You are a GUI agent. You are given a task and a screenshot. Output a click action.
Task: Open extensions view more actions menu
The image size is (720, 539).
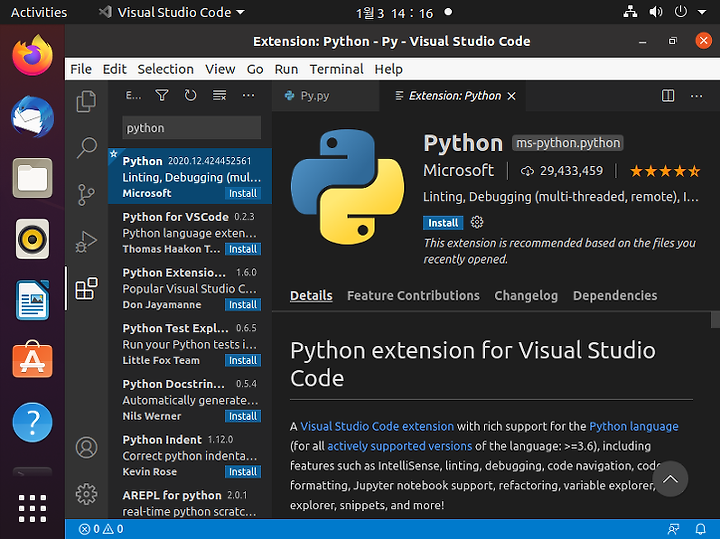pos(248,95)
